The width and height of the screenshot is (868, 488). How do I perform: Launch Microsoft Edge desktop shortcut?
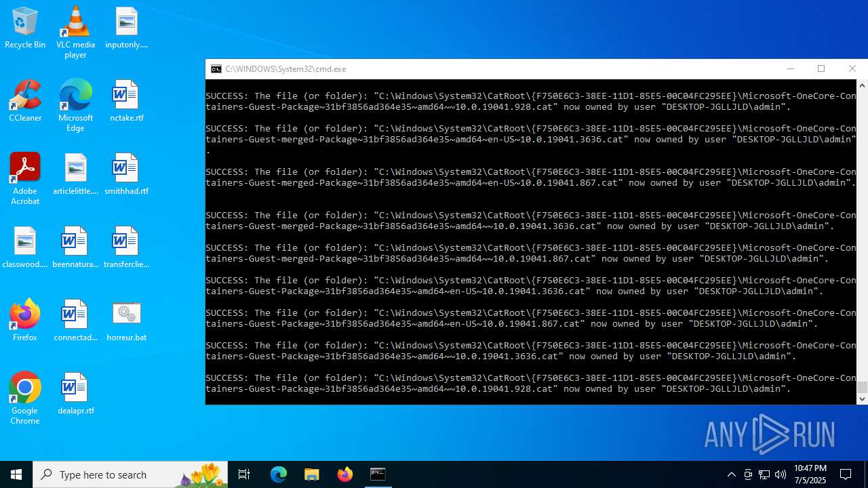[x=75, y=106]
